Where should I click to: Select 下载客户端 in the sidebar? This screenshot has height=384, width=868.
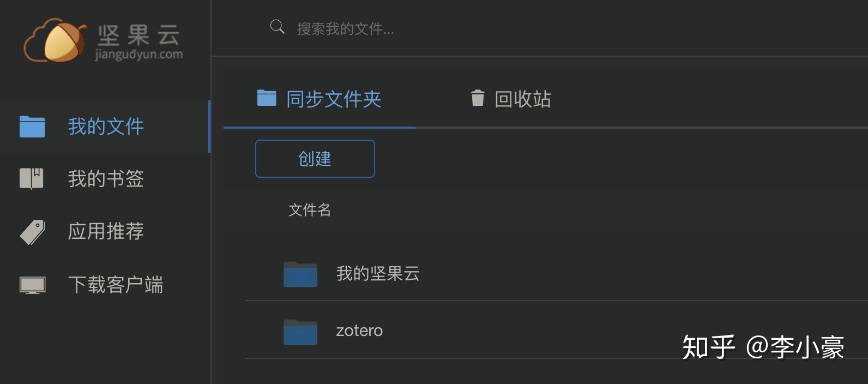coord(116,285)
